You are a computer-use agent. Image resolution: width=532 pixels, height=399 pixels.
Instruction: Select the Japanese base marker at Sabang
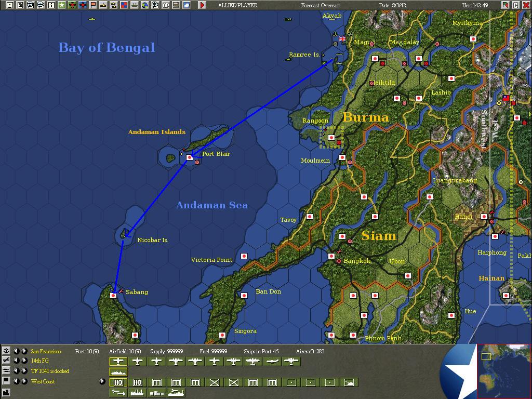[x=113, y=296]
